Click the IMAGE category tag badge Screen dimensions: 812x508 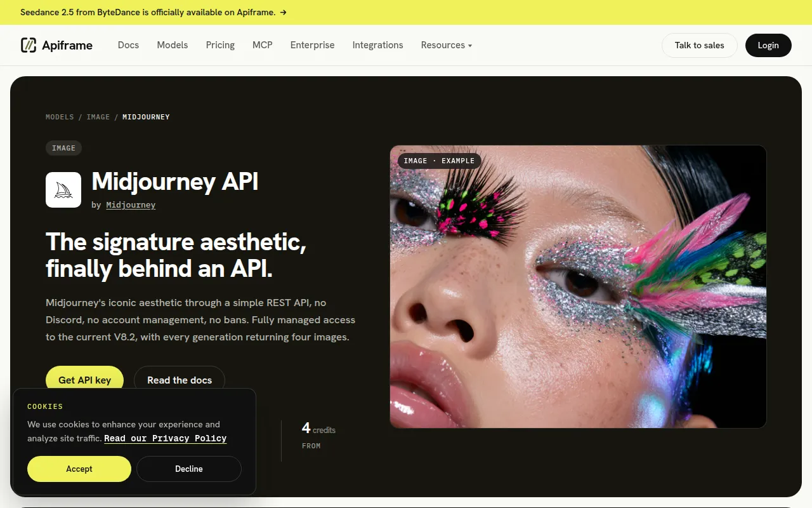[x=63, y=148]
